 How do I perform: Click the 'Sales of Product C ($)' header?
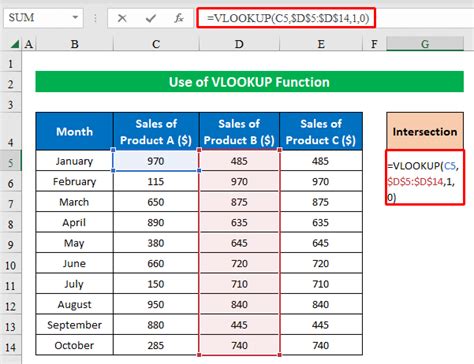321,131
